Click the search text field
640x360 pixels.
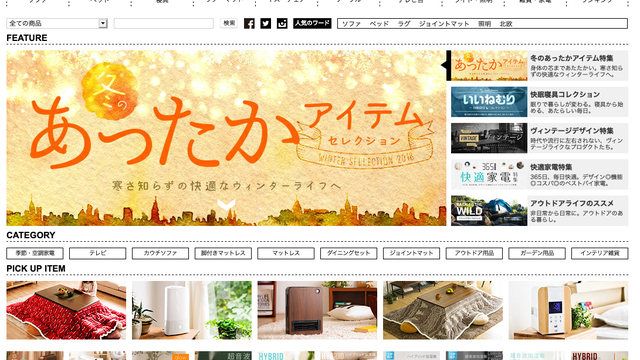(x=163, y=23)
